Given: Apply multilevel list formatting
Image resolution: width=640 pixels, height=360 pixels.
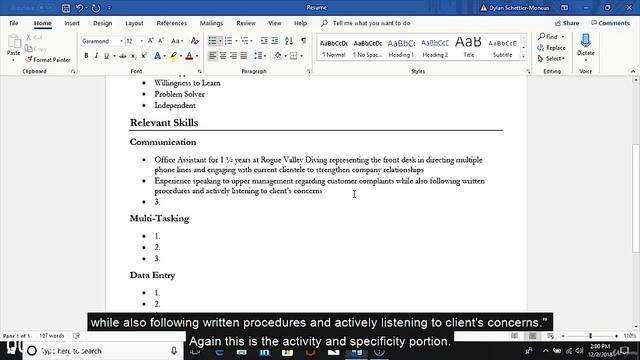Looking at the screenshot, I should (x=244, y=41).
